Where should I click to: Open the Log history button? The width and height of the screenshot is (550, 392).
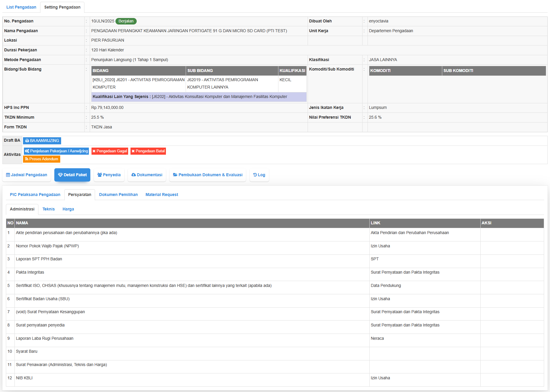pyautogui.click(x=259, y=175)
